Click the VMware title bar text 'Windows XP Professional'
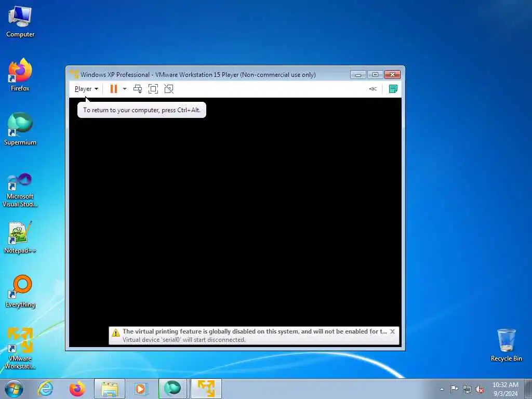The height and width of the screenshot is (399, 532). point(115,75)
